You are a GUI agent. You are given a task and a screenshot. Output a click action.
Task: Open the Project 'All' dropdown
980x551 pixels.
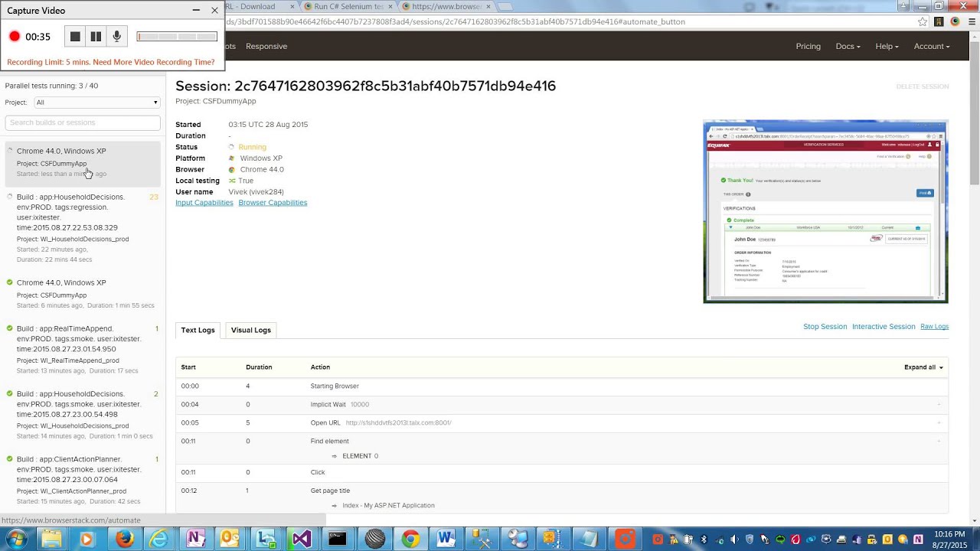pyautogui.click(x=96, y=103)
